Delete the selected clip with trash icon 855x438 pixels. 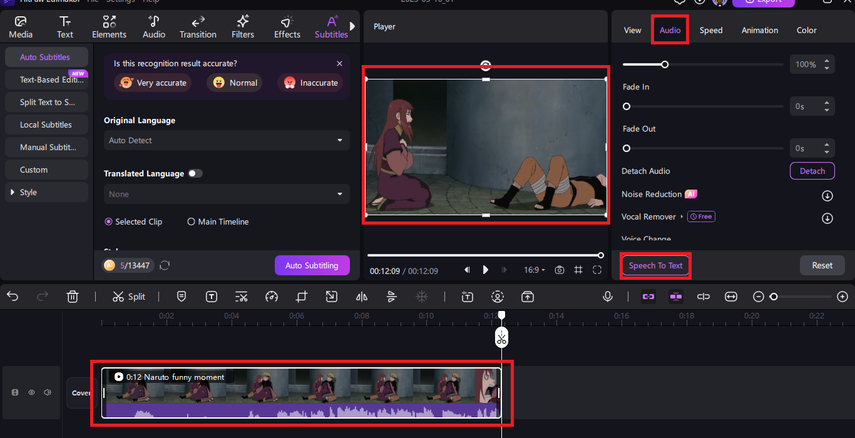(x=73, y=296)
